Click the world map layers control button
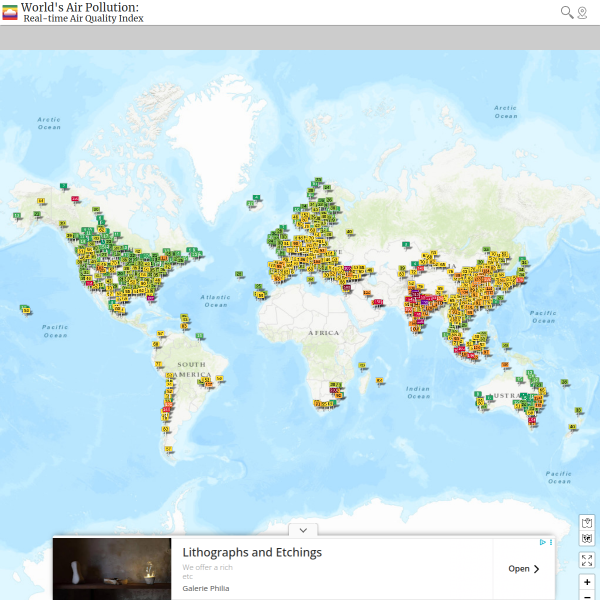Image resolution: width=600 pixels, height=600 pixels. click(x=587, y=538)
